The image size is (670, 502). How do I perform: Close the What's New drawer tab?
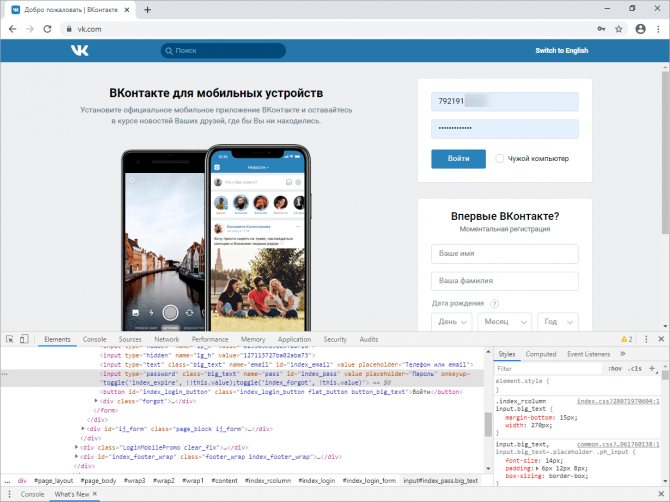[95, 494]
